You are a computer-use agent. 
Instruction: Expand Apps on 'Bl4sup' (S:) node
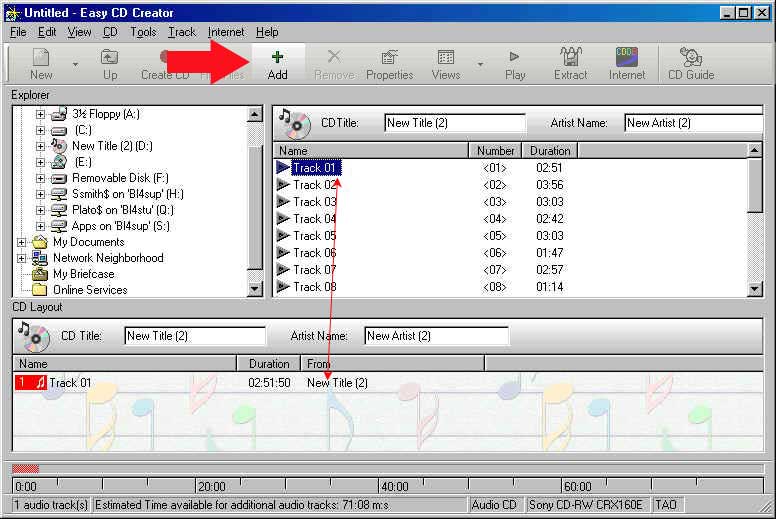[41, 226]
